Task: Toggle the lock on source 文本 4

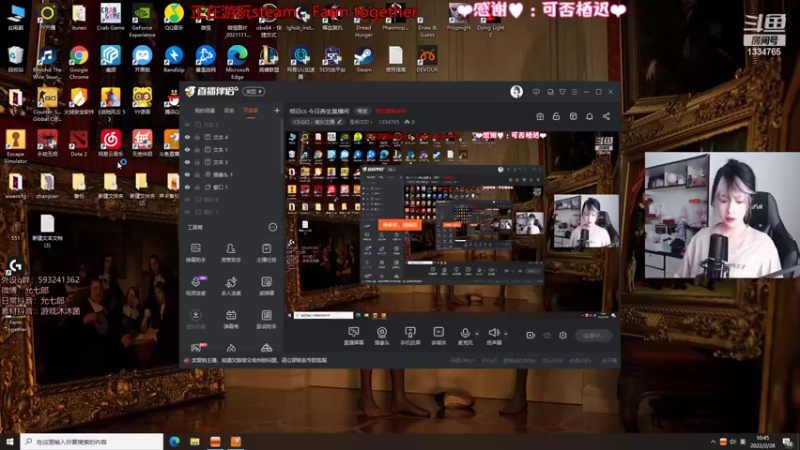Action: coord(197,137)
